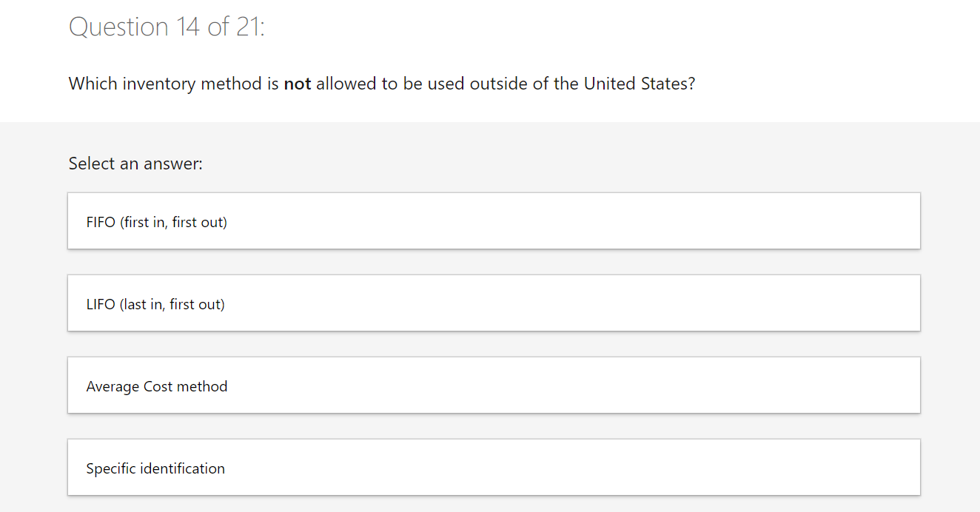980x512 pixels.
Task: Click the second answer choice, LIFO
Action: 494,303
